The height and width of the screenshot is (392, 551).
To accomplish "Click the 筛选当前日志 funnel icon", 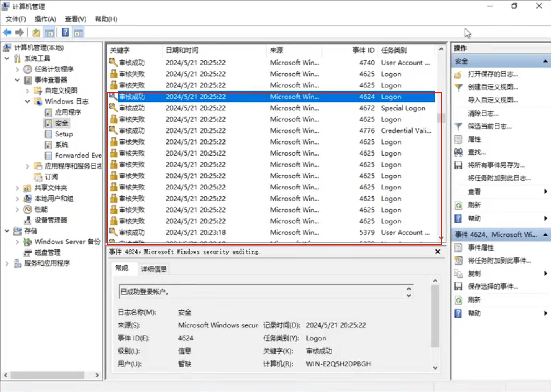I will pyautogui.click(x=458, y=126).
